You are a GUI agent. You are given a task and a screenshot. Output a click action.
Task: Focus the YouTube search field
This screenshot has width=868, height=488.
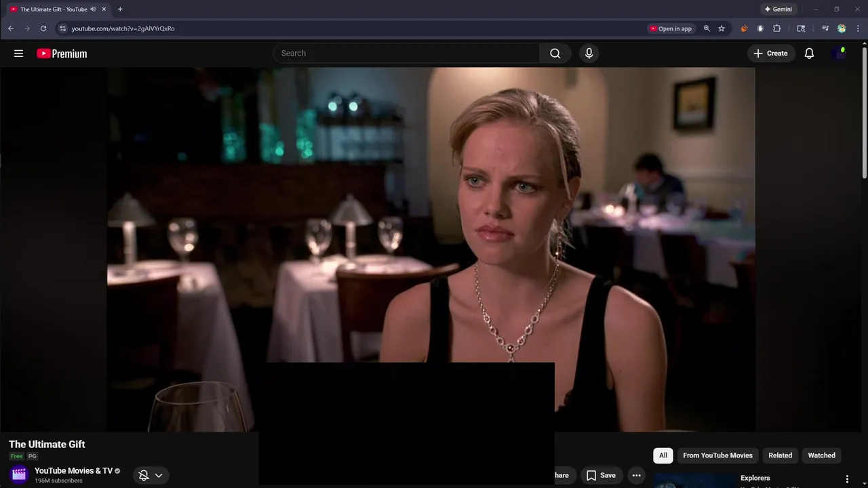tap(407, 54)
